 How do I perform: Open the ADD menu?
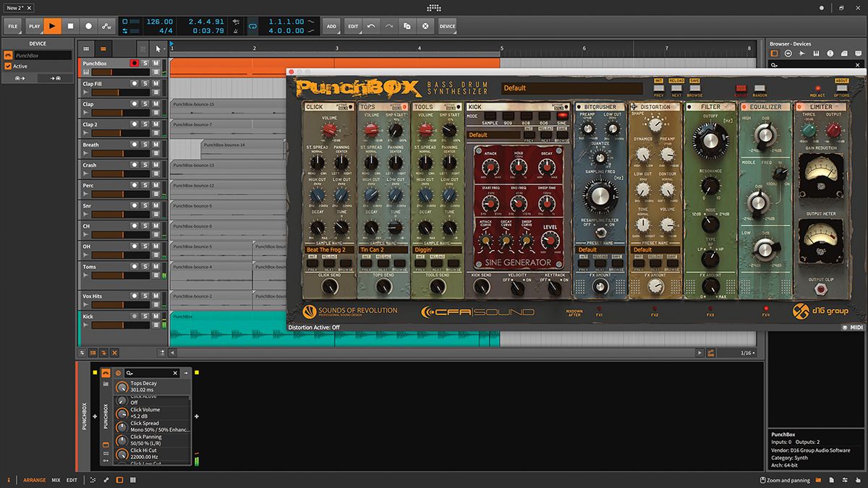tap(331, 26)
